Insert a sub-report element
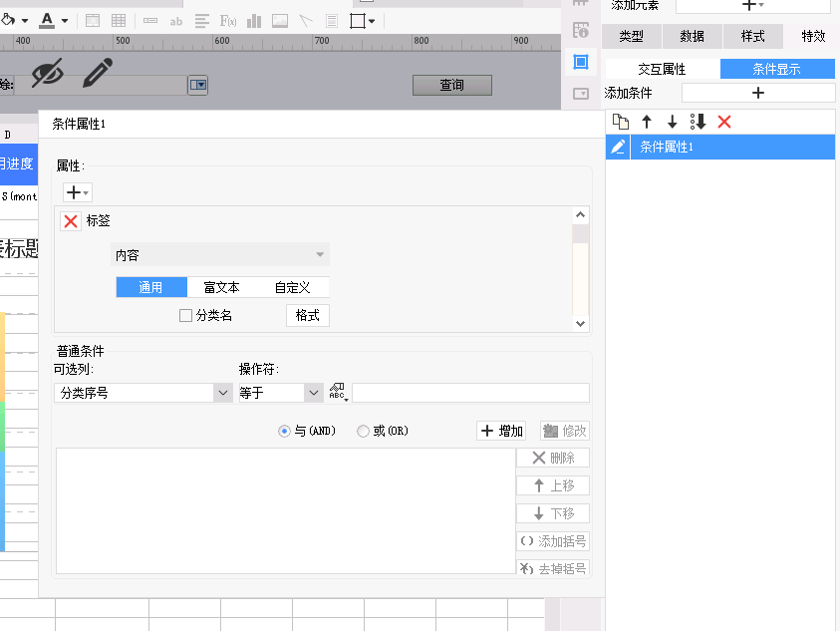 [332, 21]
